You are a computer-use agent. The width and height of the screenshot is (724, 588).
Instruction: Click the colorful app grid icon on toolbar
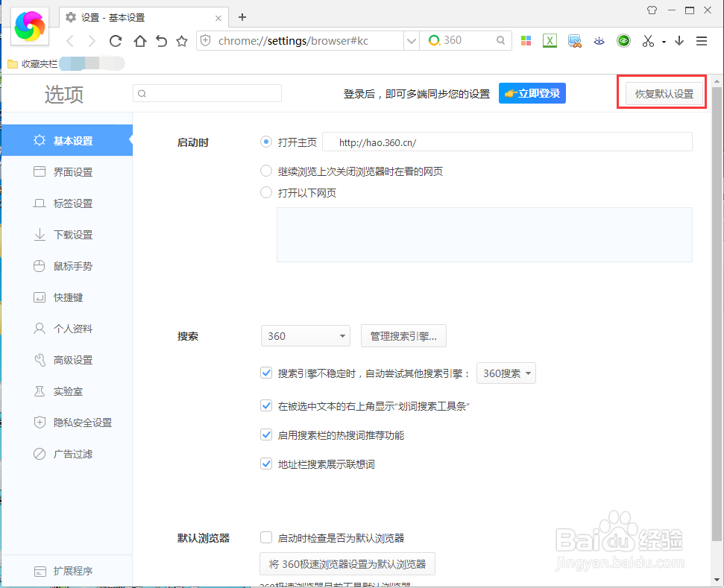pyautogui.click(x=526, y=41)
